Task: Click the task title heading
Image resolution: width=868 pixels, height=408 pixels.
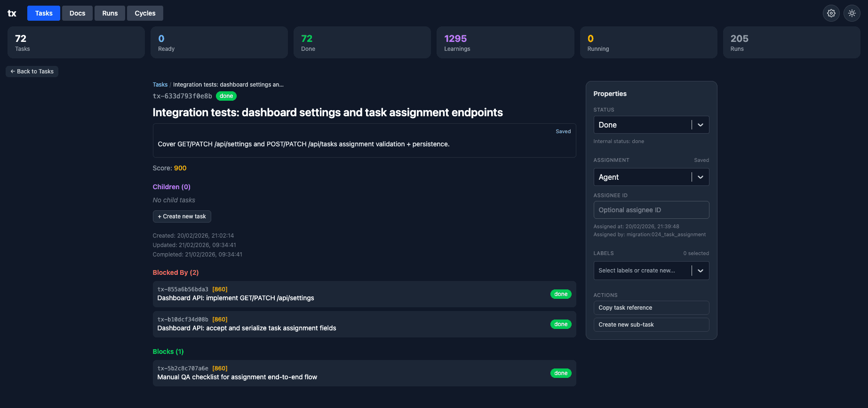Action: pos(327,112)
